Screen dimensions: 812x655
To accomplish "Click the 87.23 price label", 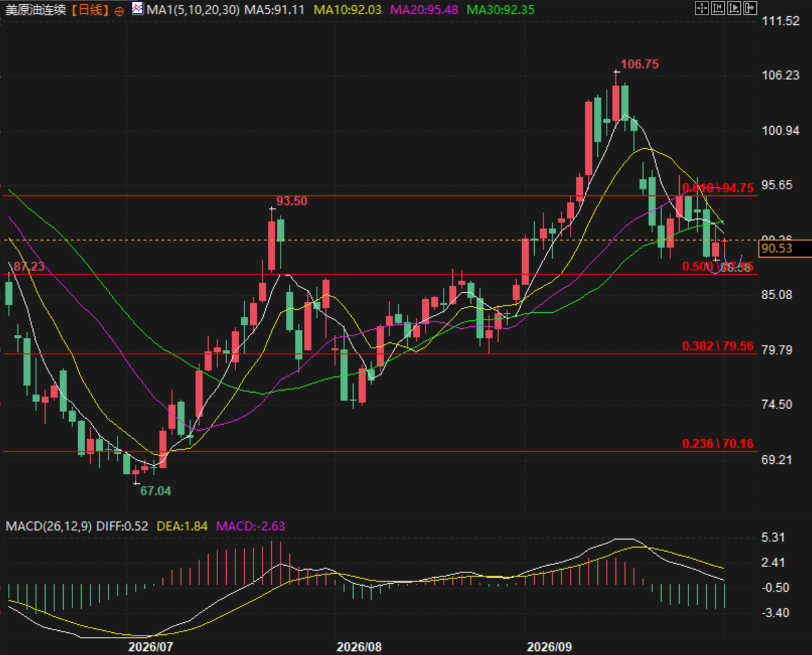I will (29, 266).
